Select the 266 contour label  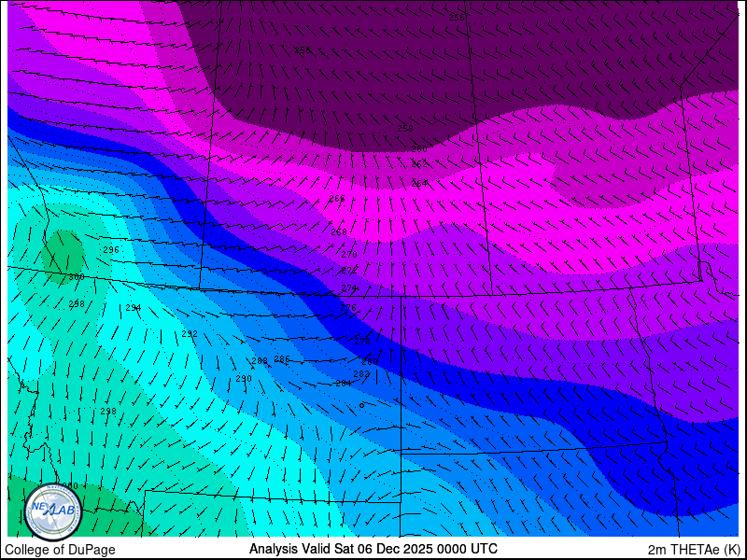coord(337,199)
